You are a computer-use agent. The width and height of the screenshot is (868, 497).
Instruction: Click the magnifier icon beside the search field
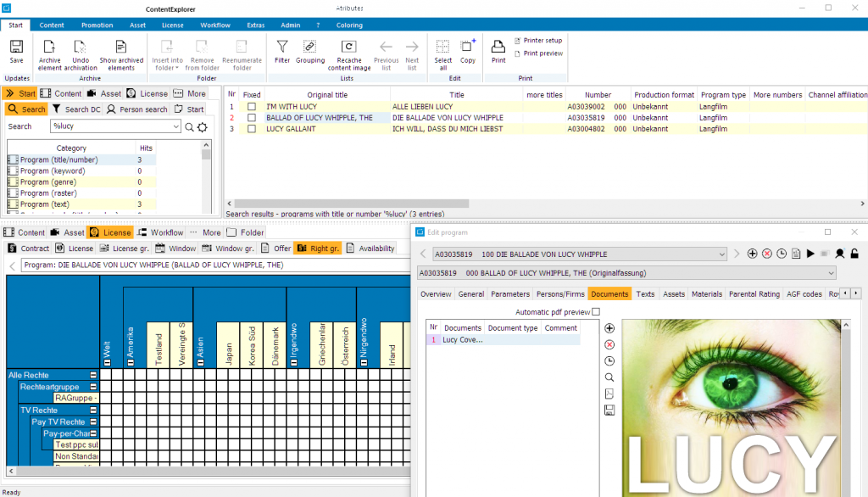[x=190, y=127]
